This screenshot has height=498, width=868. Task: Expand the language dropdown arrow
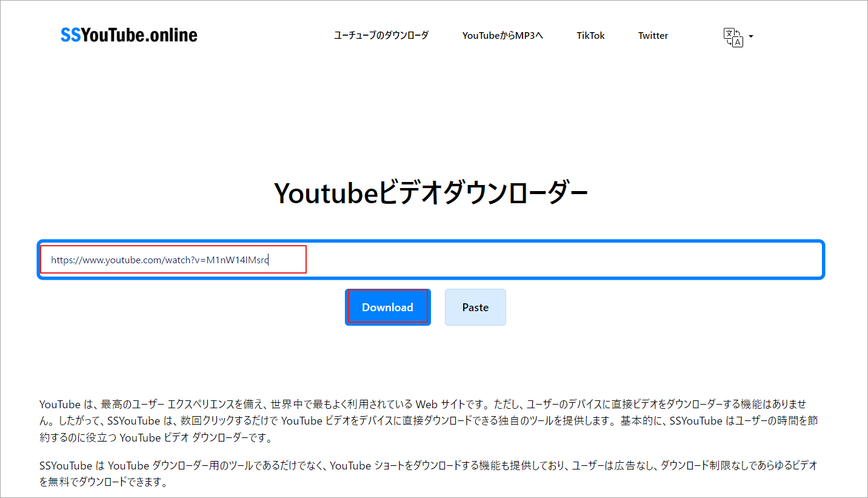[751, 36]
